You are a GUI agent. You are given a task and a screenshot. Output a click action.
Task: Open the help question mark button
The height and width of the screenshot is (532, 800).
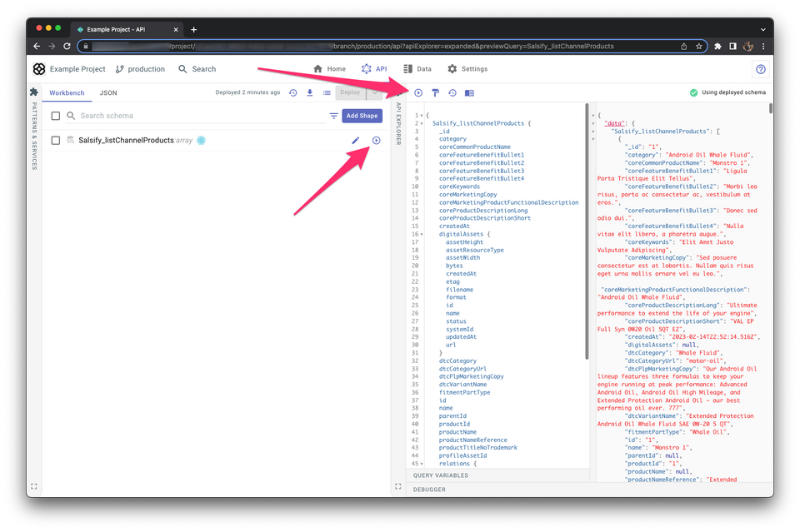coord(760,69)
